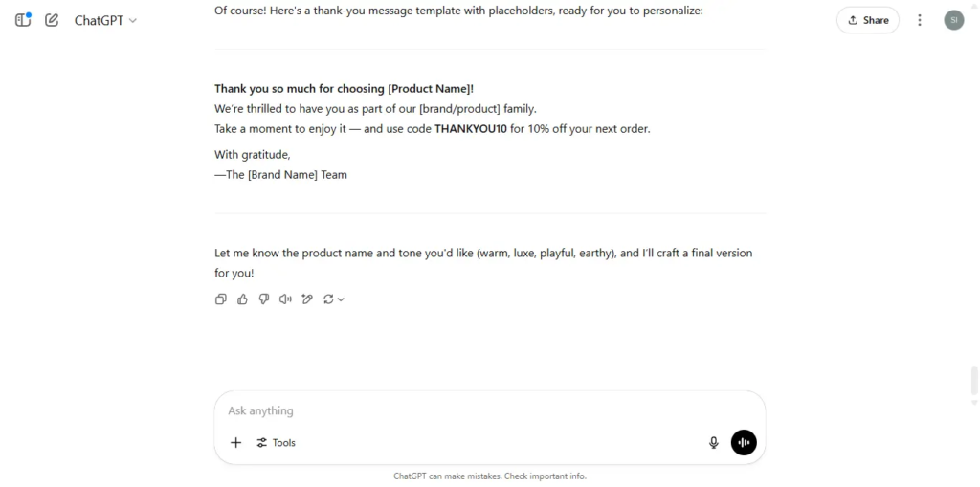Copy the response with copy icon
Viewport: 980px width, 487px height.
(x=221, y=299)
